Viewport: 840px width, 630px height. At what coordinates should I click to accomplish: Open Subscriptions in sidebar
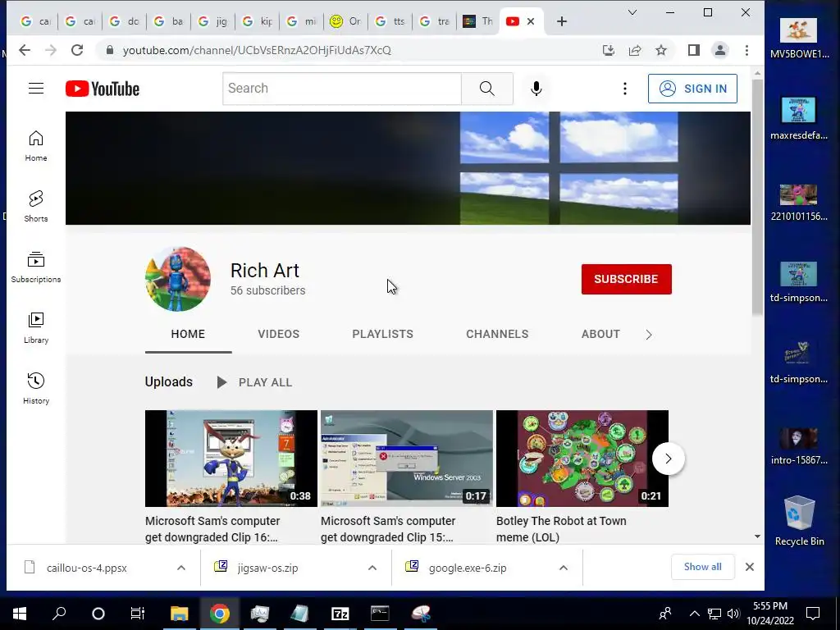pos(36,267)
